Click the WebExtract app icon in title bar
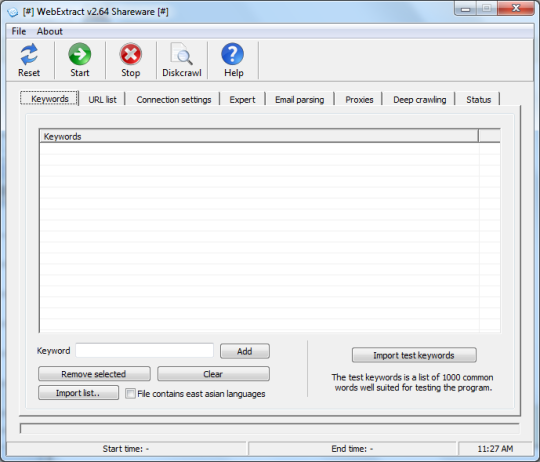This screenshot has height=462, width=540. click(x=13, y=12)
